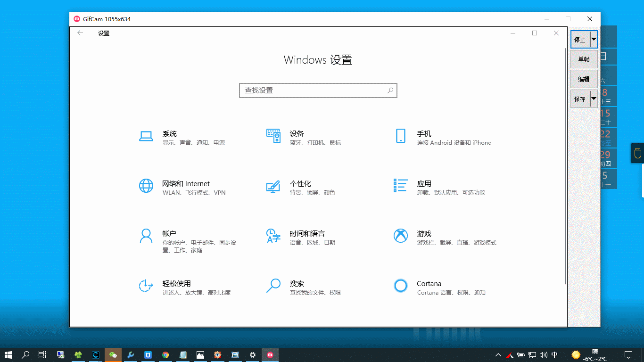Open the 时间和语言 clock icon

pyautogui.click(x=273, y=236)
